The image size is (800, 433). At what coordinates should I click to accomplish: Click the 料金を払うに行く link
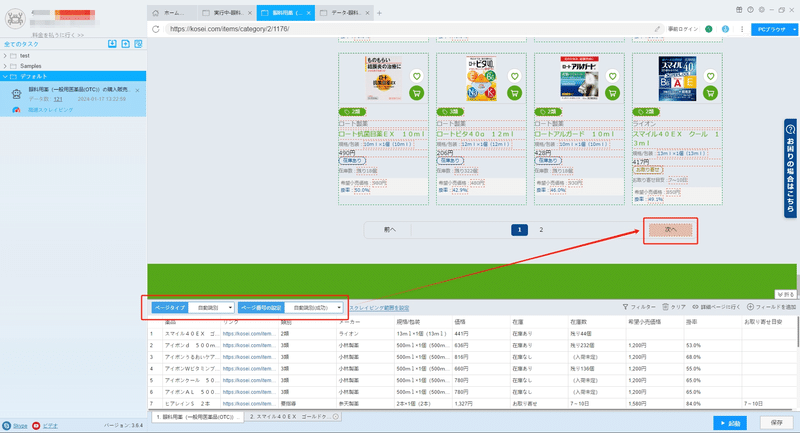tap(58, 35)
